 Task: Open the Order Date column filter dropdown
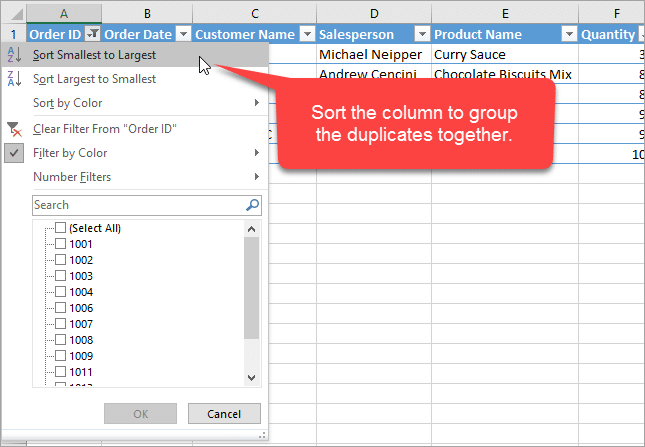tap(183, 34)
